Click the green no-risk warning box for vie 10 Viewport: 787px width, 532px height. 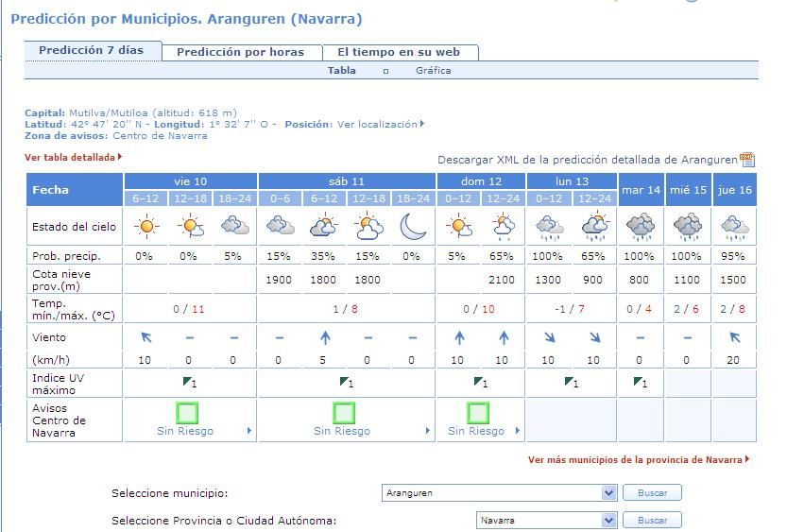(187, 413)
